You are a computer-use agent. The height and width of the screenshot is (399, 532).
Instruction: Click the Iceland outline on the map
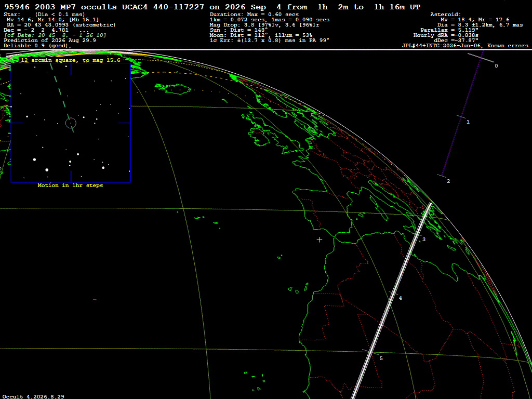point(172,89)
